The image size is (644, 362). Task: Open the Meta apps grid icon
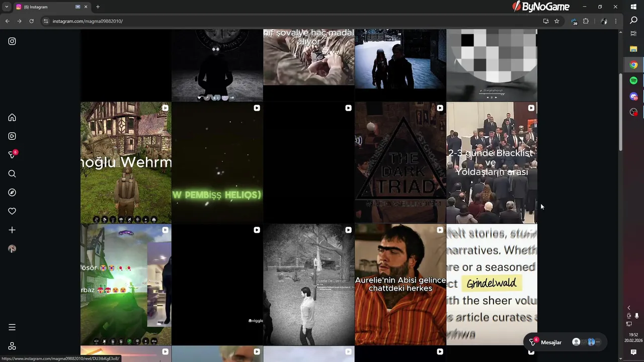point(12,346)
